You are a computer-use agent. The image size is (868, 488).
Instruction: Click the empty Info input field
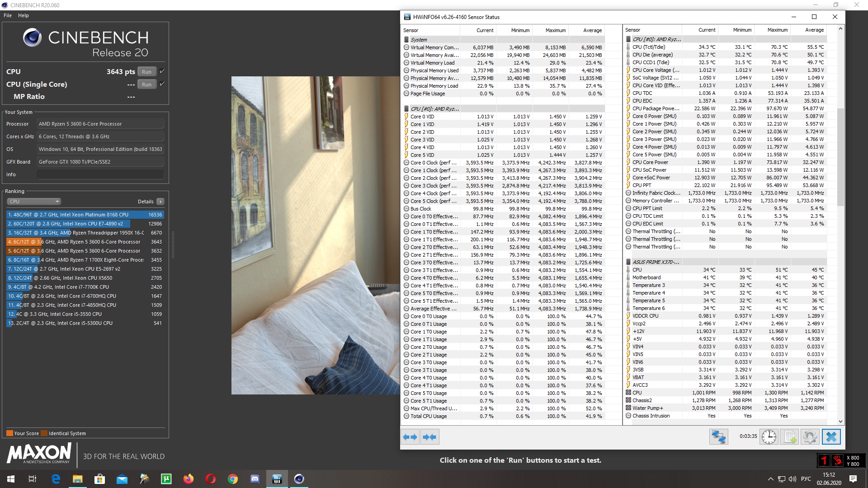(x=100, y=174)
